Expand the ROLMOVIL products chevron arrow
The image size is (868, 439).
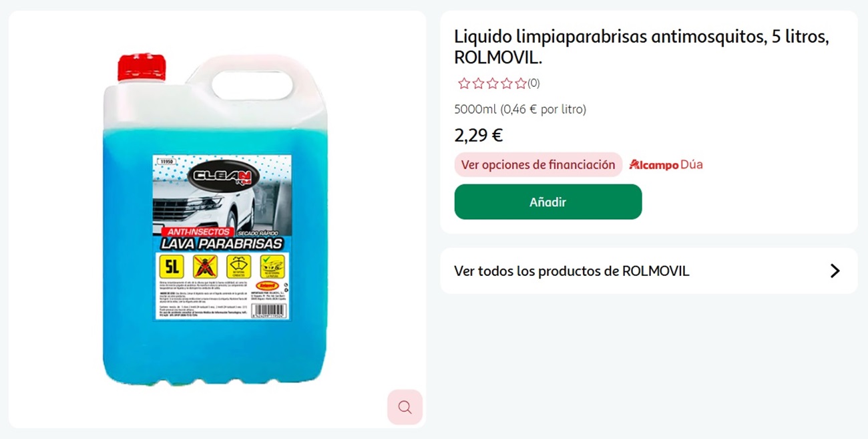(x=835, y=271)
